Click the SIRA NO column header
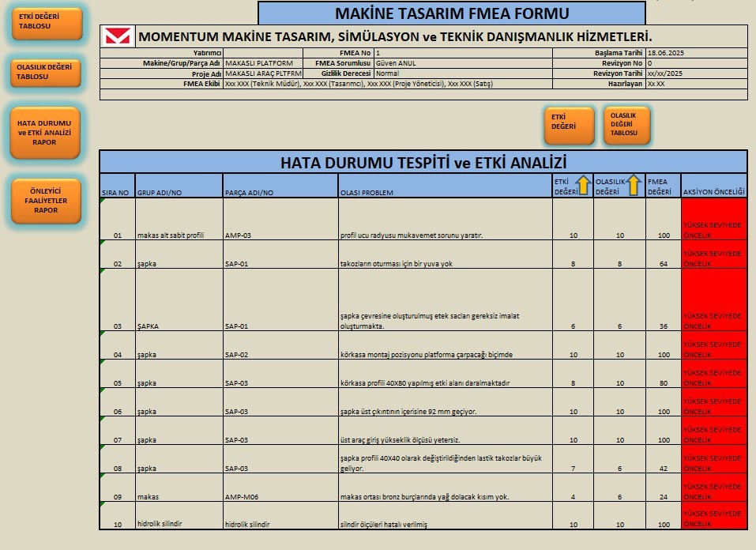Image resolution: width=756 pixels, height=550 pixels. click(x=117, y=186)
